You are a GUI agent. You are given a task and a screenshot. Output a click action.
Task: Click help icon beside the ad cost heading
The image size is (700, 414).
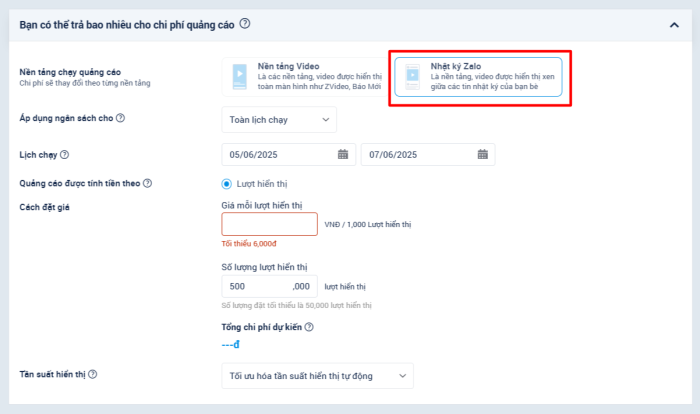coord(245,24)
